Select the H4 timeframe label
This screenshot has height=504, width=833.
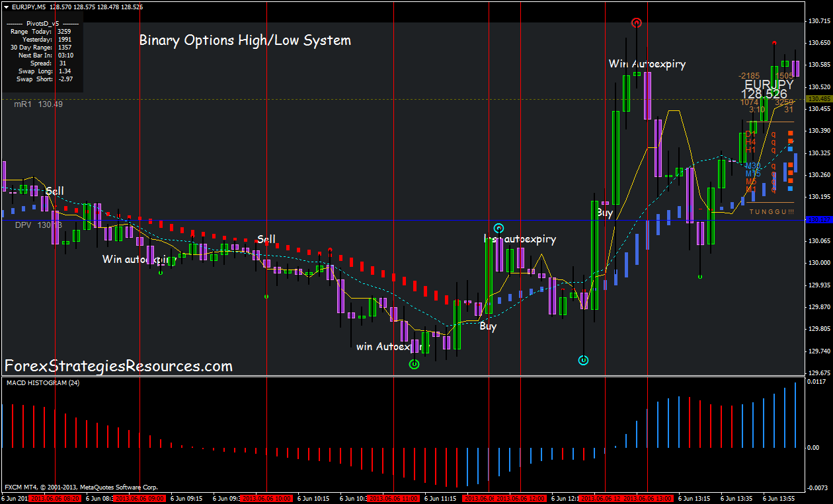[750, 141]
